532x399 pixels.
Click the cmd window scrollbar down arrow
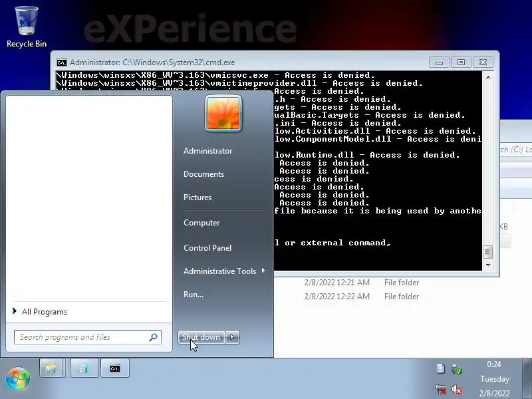click(x=488, y=265)
